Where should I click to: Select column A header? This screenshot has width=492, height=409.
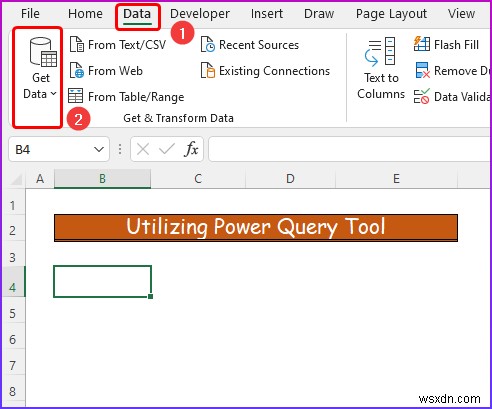[40, 179]
